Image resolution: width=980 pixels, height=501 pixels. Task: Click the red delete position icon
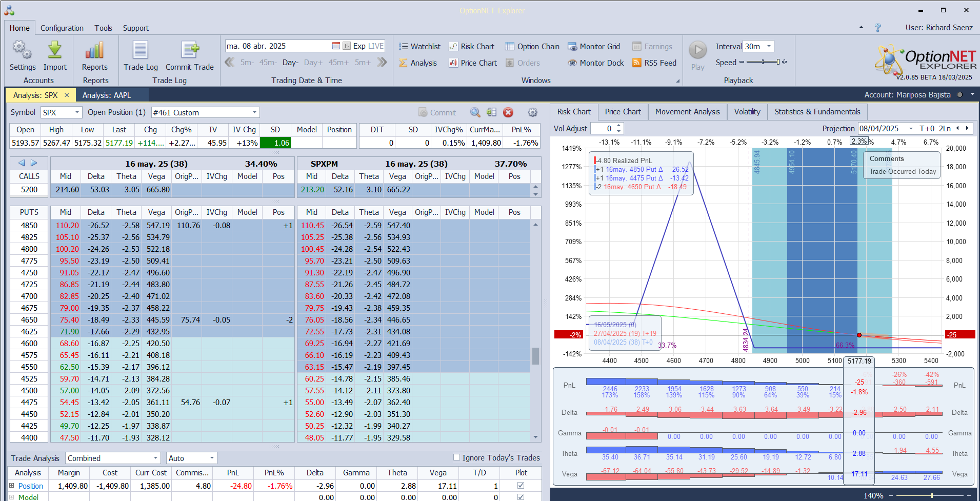click(x=508, y=112)
